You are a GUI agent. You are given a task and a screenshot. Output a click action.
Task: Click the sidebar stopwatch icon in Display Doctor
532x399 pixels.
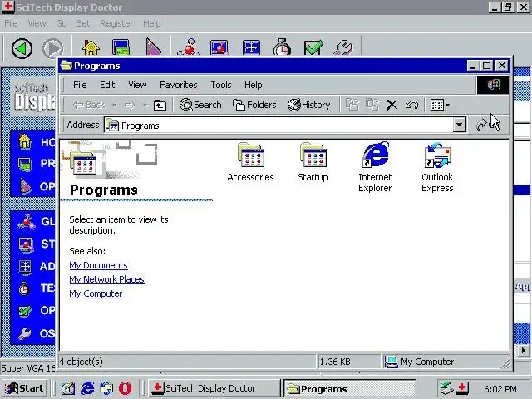tap(24, 288)
